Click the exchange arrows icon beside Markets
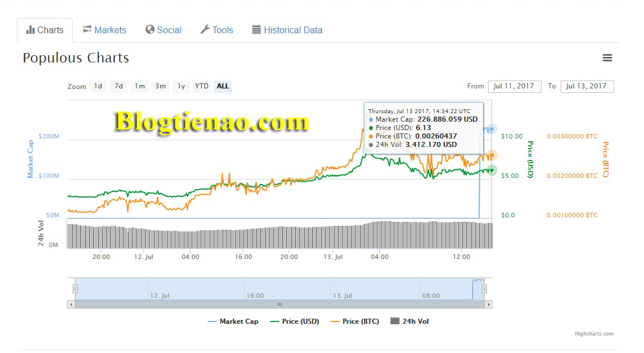Screen dimensions: 644x353 pos(87,29)
